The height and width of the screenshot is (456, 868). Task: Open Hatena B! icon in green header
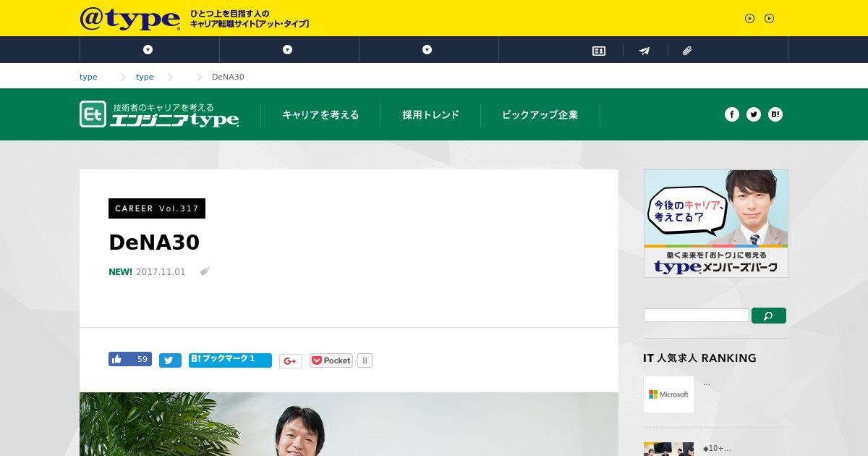click(x=775, y=114)
